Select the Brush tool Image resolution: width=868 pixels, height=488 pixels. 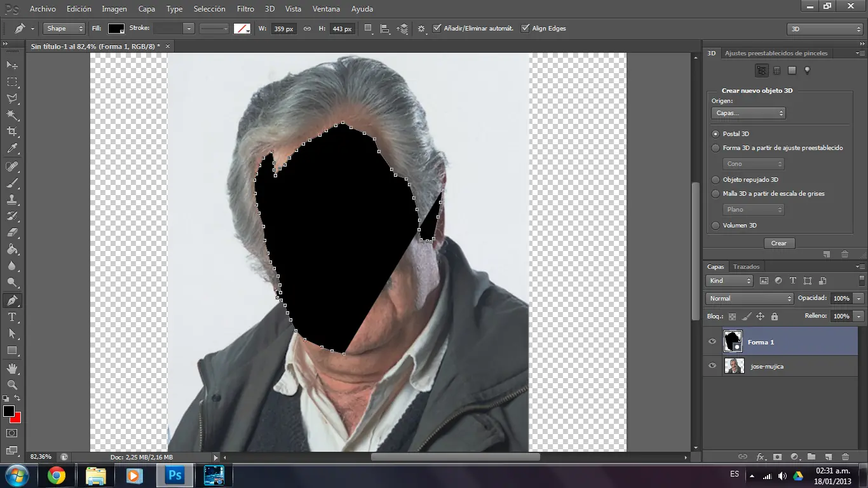[12, 183]
